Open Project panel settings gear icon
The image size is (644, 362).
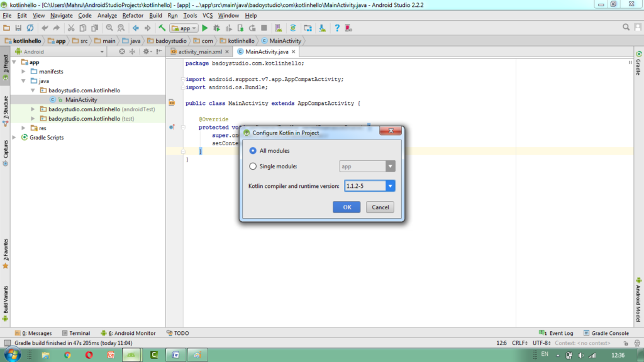tap(146, 52)
